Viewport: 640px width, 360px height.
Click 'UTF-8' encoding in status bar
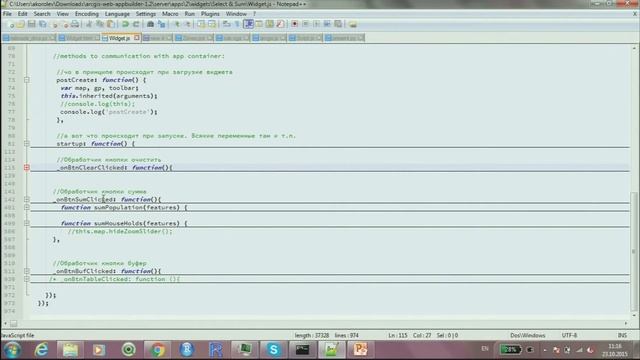569,335
